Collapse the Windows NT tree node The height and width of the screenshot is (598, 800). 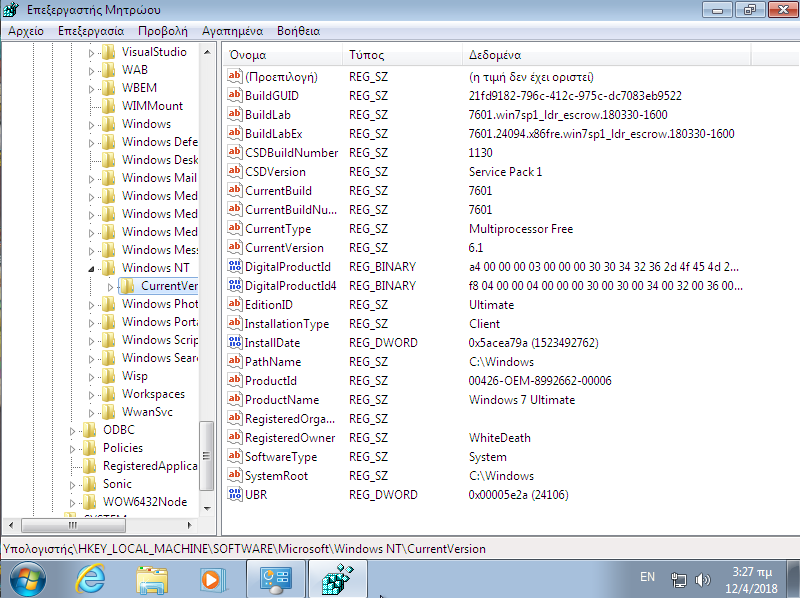pyautogui.click(x=91, y=268)
